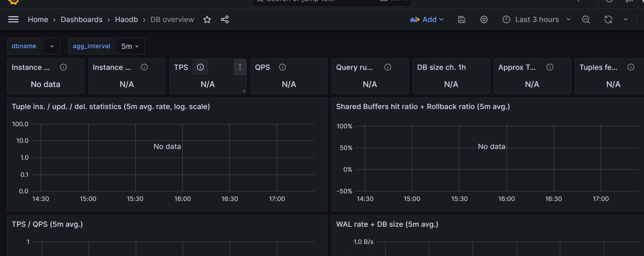This screenshot has height=256, width=644.
Task: Show info for the QPS panel
Action: pos(282,67)
